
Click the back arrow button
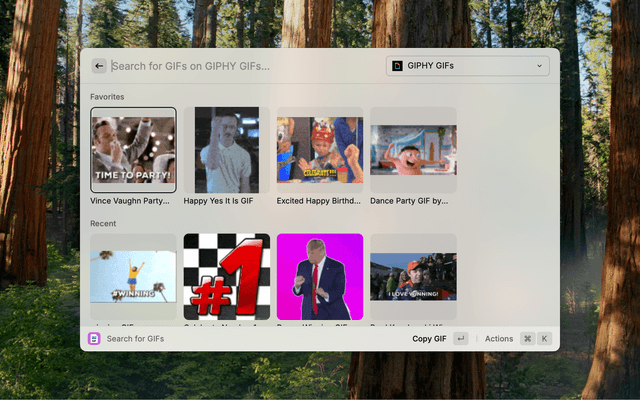pyautogui.click(x=99, y=66)
